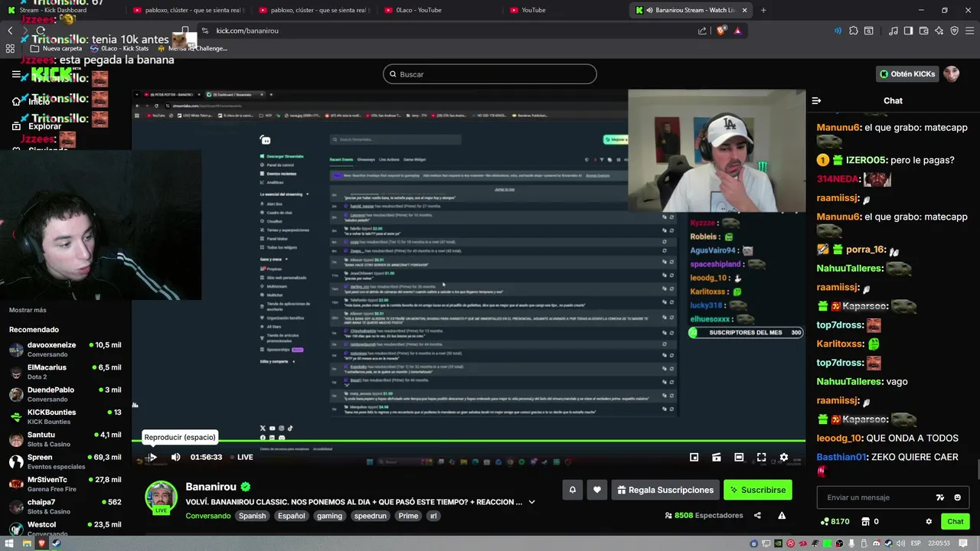The height and width of the screenshot is (551, 980).
Task: Click Brave Rewards triangle icon
Action: point(737,31)
